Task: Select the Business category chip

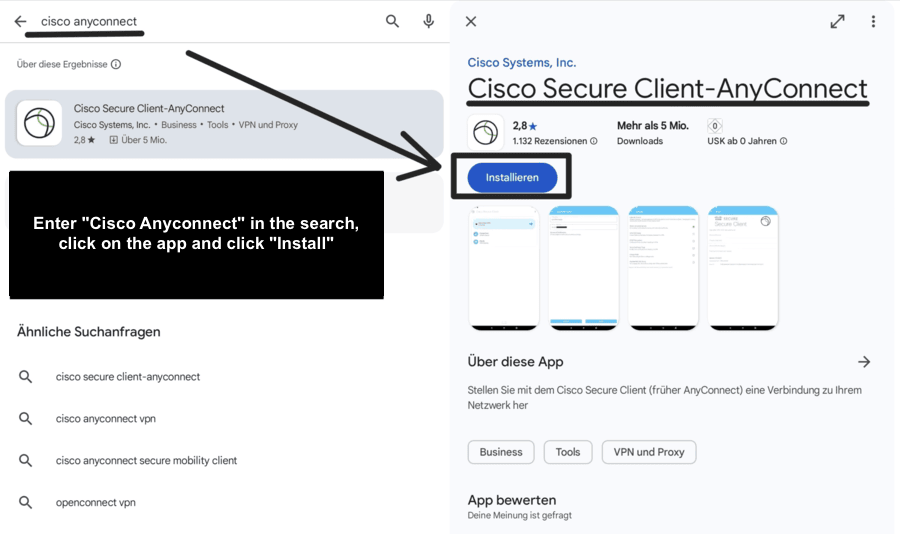Action: tap(501, 452)
